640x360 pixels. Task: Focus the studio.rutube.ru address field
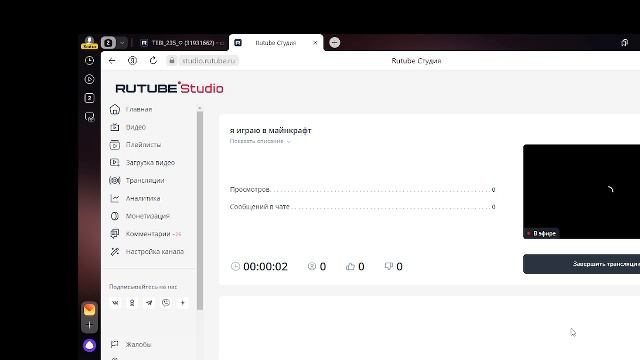coord(209,60)
